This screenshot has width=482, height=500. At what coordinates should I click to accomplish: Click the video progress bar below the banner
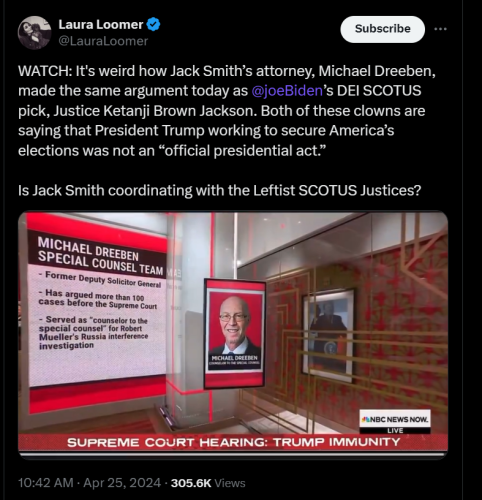tap(233, 454)
